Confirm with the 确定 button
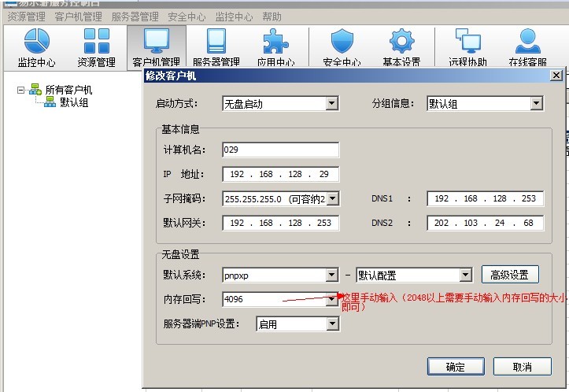This screenshot has height=392, width=569. [455, 366]
